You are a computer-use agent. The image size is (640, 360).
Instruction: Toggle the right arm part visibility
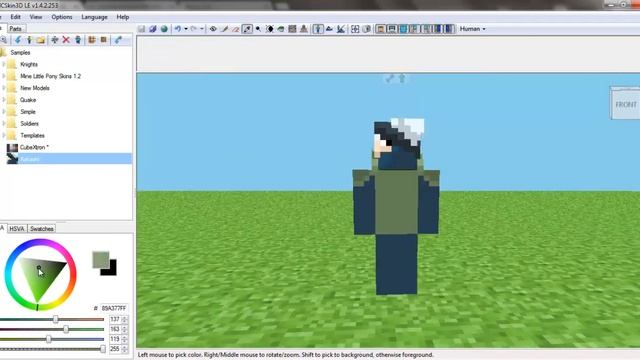coord(426,29)
